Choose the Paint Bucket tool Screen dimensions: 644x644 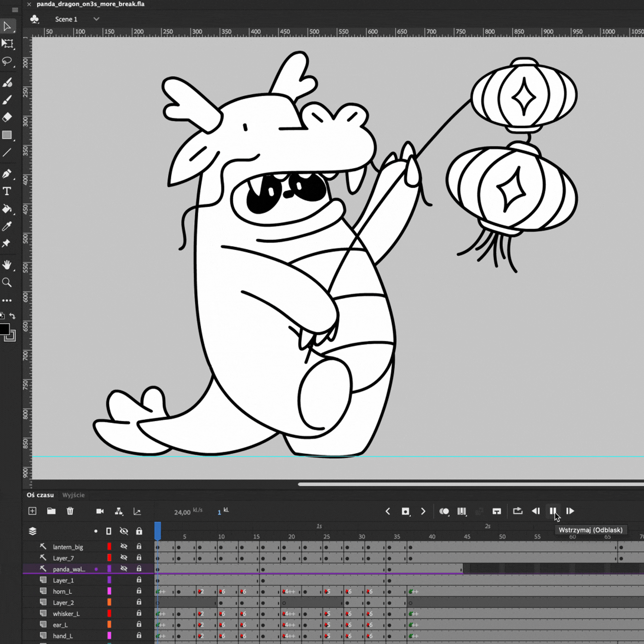(7, 209)
